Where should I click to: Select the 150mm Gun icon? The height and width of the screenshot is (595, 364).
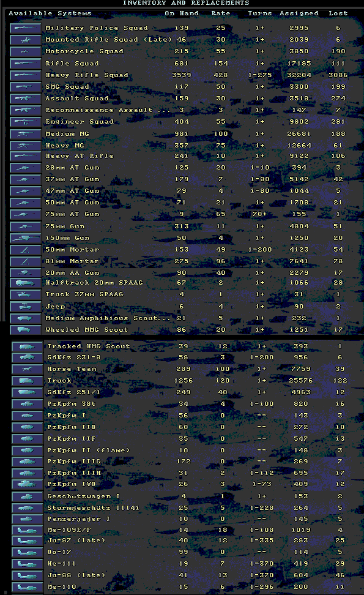26,238
